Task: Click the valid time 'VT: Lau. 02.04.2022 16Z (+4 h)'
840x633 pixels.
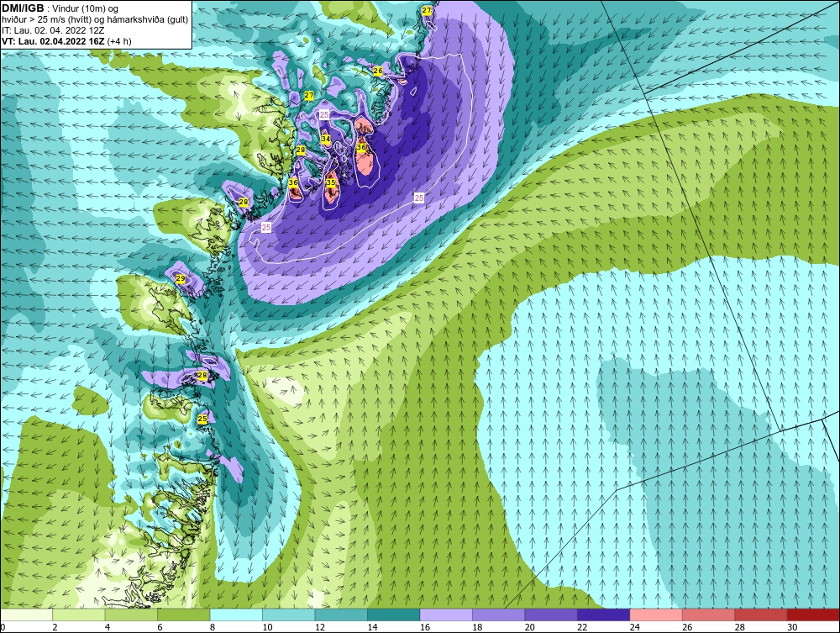Action: [66, 40]
